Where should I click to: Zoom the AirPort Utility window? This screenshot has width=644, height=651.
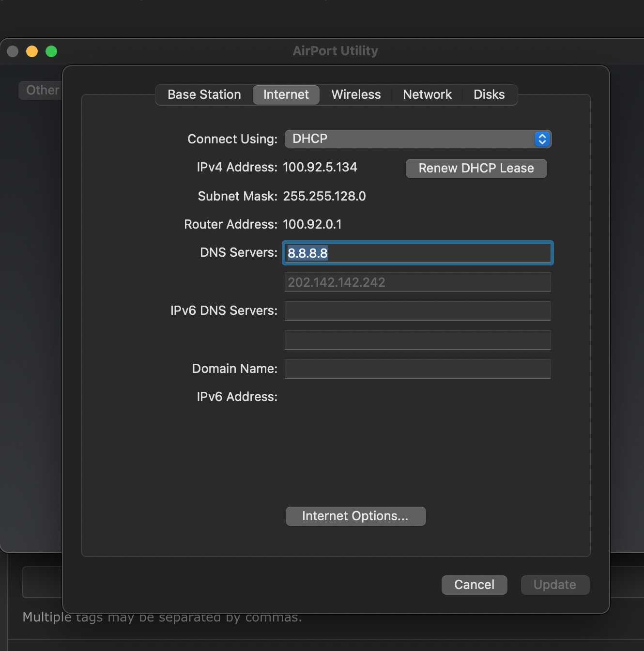coord(51,51)
